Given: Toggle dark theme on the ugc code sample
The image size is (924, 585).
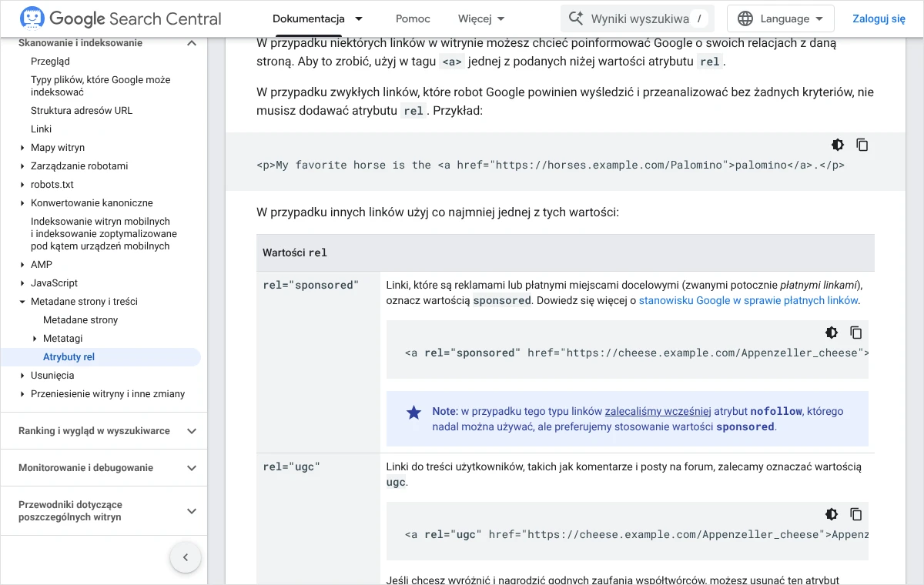Looking at the screenshot, I should pos(832,514).
